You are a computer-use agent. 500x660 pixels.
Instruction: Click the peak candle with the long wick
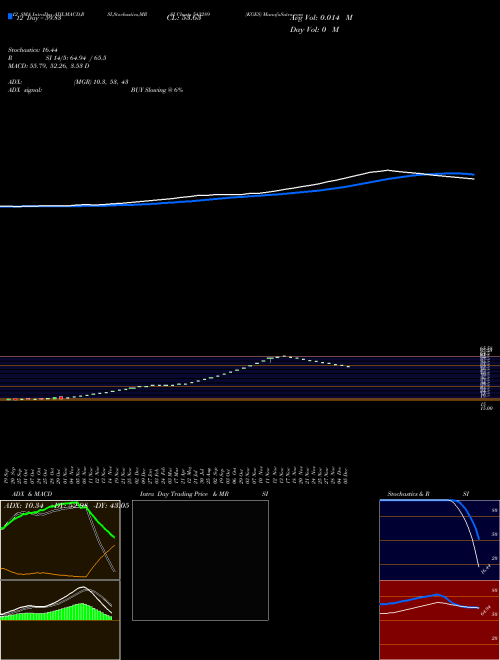[x=270, y=359]
